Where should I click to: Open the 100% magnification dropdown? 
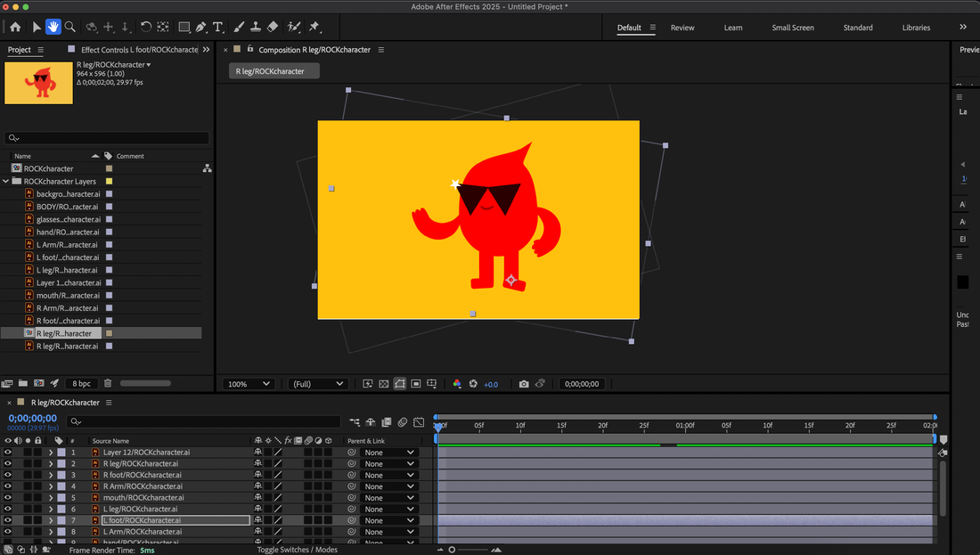[x=249, y=384]
